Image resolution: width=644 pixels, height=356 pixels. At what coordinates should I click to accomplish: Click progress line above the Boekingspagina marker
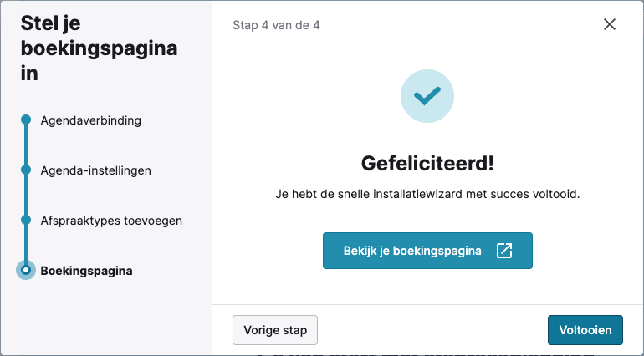[26, 244]
